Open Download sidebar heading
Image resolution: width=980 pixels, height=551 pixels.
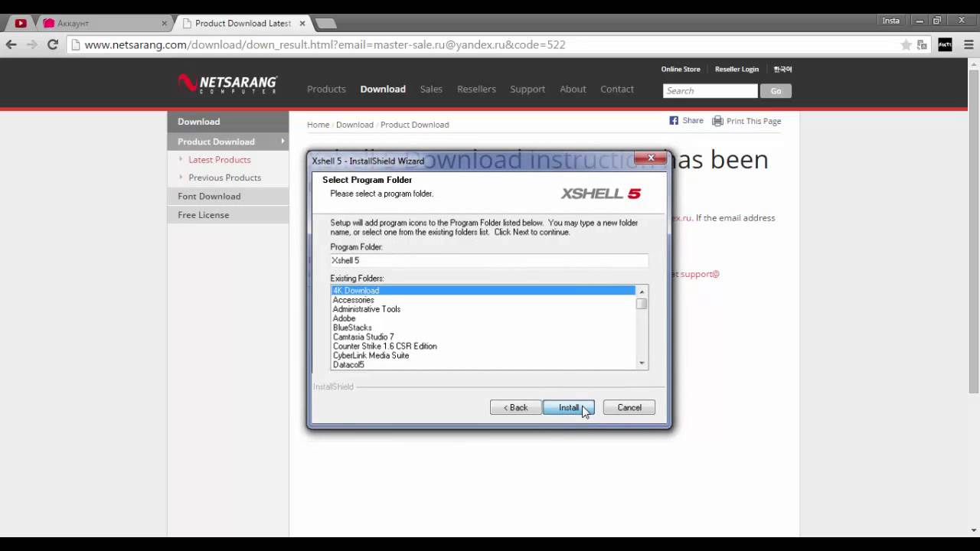pyautogui.click(x=228, y=122)
